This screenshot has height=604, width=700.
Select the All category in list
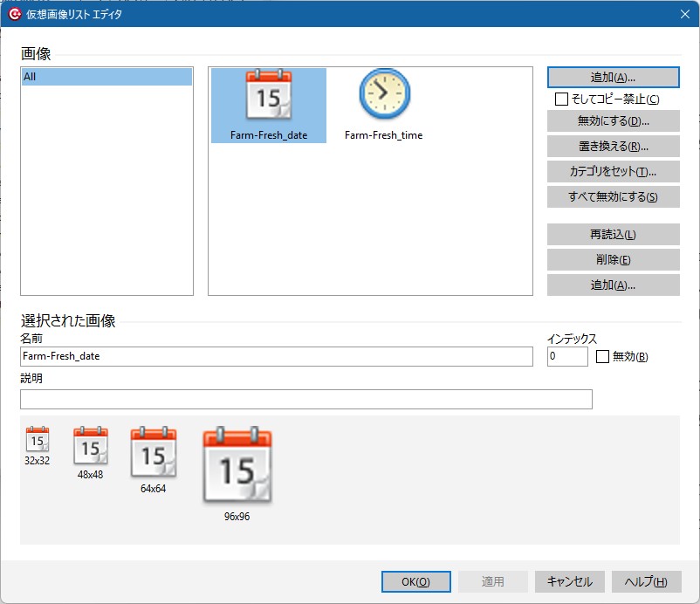(x=106, y=77)
